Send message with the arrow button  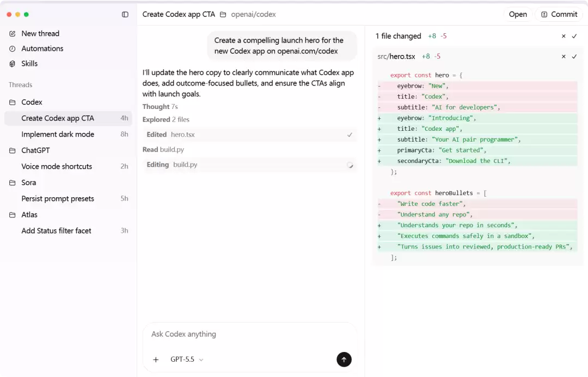pyautogui.click(x=344, y=360)
